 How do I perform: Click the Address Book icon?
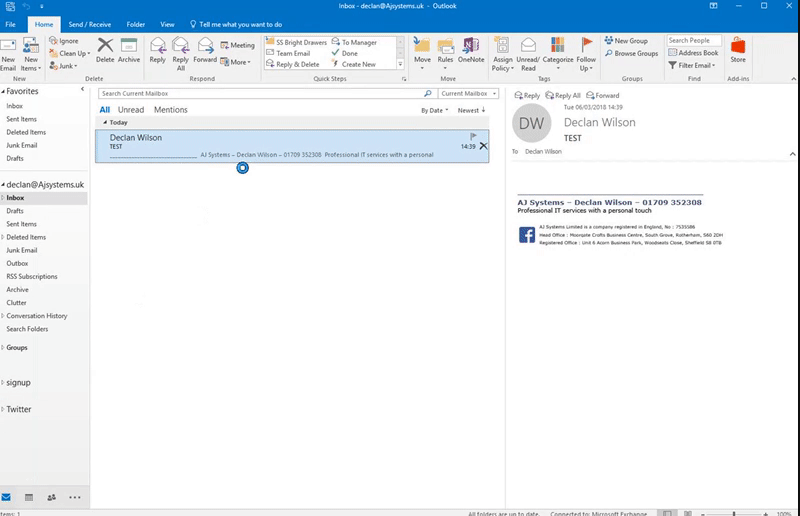[x=693, y=53]
